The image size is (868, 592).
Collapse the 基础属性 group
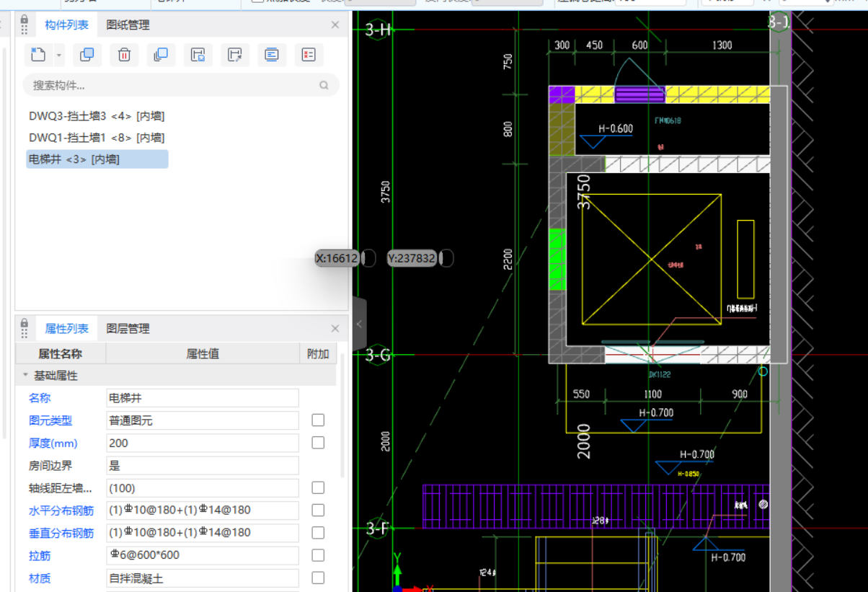[x=26, y=376]
